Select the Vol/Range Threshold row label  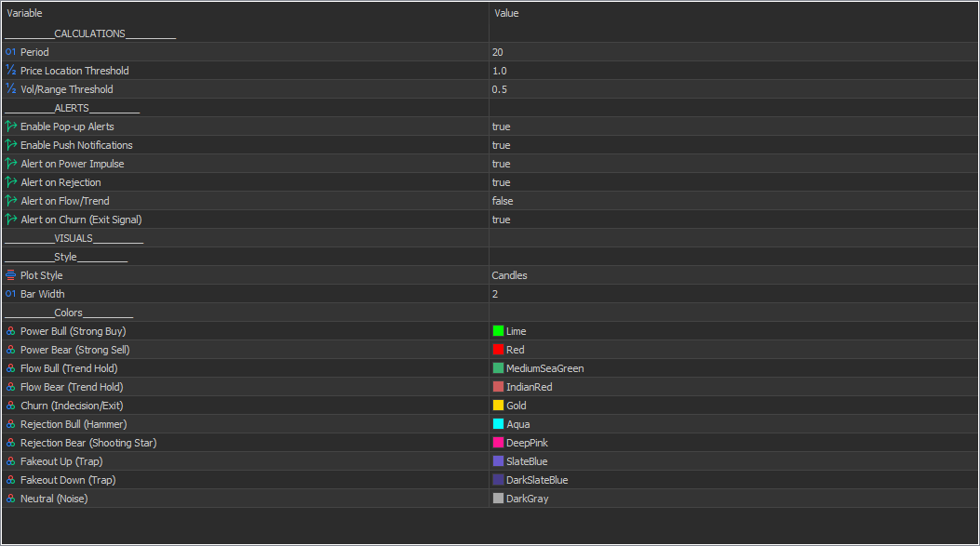[67, 89]
